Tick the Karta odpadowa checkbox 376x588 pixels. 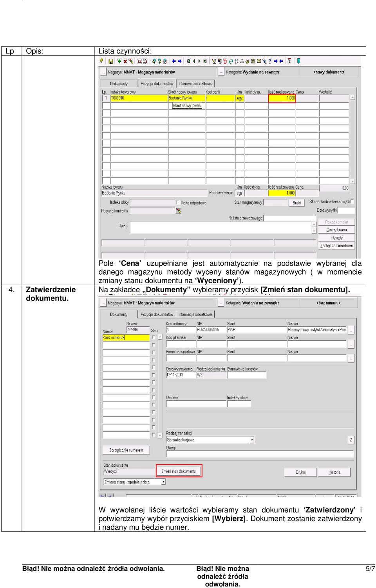point(178,203)
